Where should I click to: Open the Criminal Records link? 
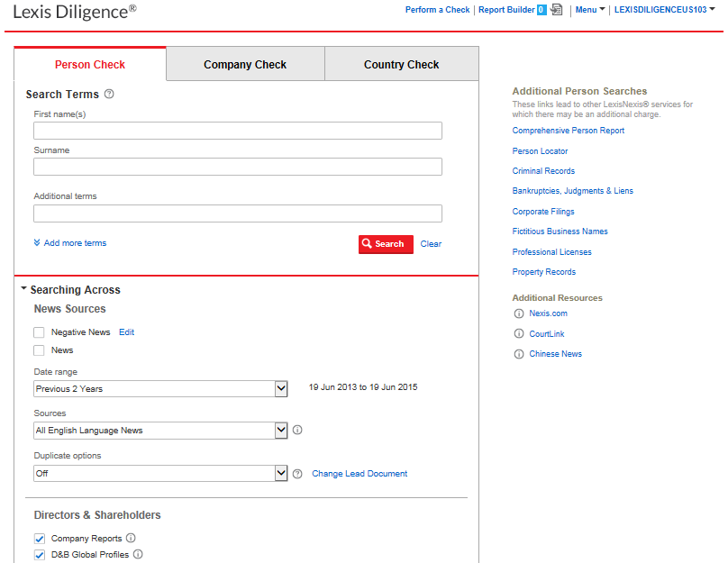pyautogui.click(x=543, y=171)
